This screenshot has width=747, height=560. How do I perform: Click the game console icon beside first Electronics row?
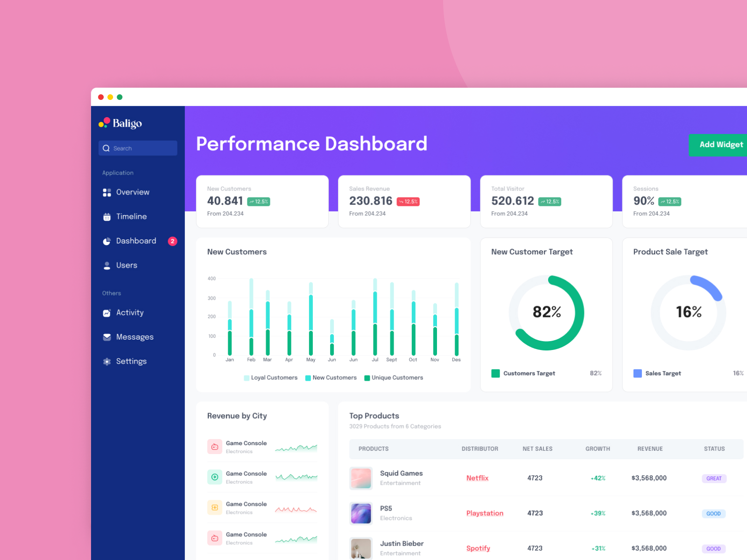click(x=214, y=446)
